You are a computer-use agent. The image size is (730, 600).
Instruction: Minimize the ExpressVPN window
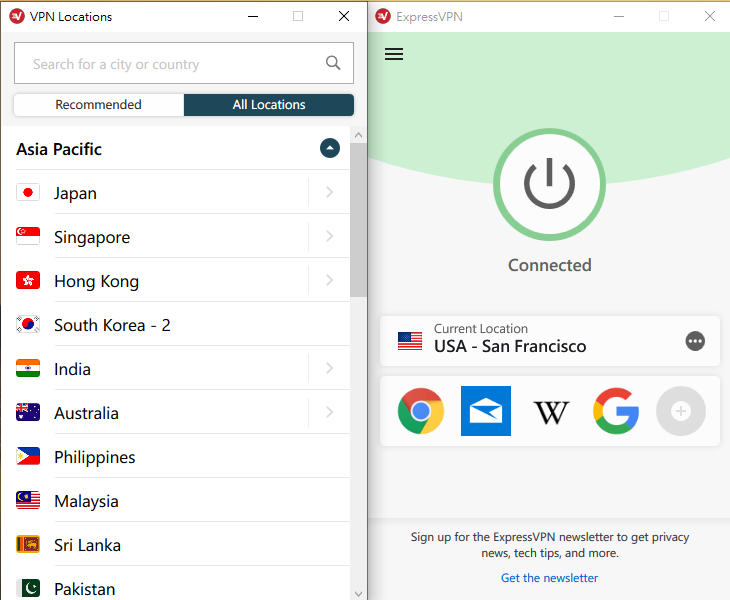619,16
